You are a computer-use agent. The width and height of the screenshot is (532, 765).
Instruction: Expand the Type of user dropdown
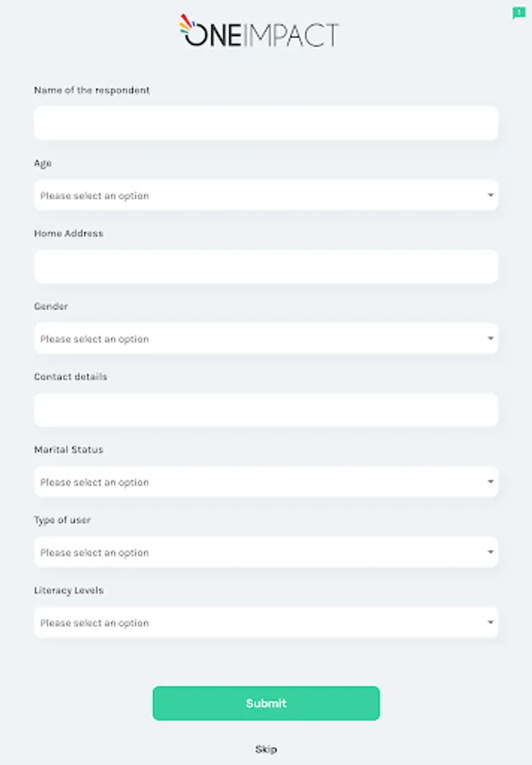pos(266,552)
